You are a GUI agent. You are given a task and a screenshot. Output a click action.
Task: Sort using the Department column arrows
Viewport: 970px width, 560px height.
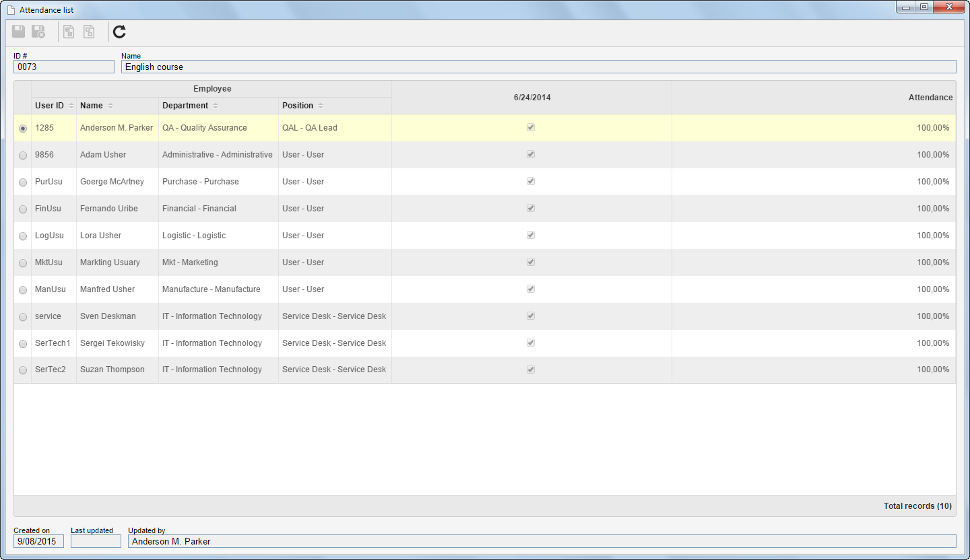[216, 106]
